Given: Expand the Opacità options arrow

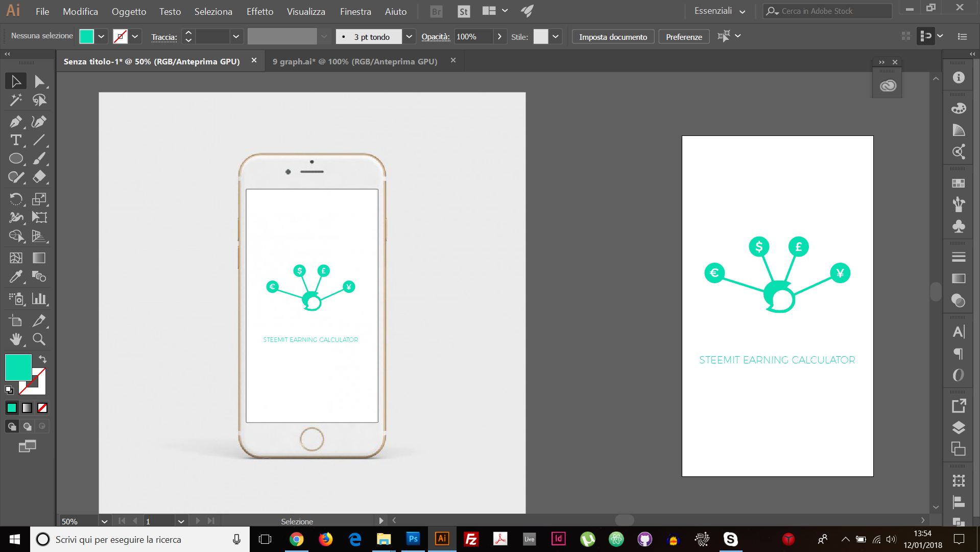Looking at the screenshot, I should (499, 36).
